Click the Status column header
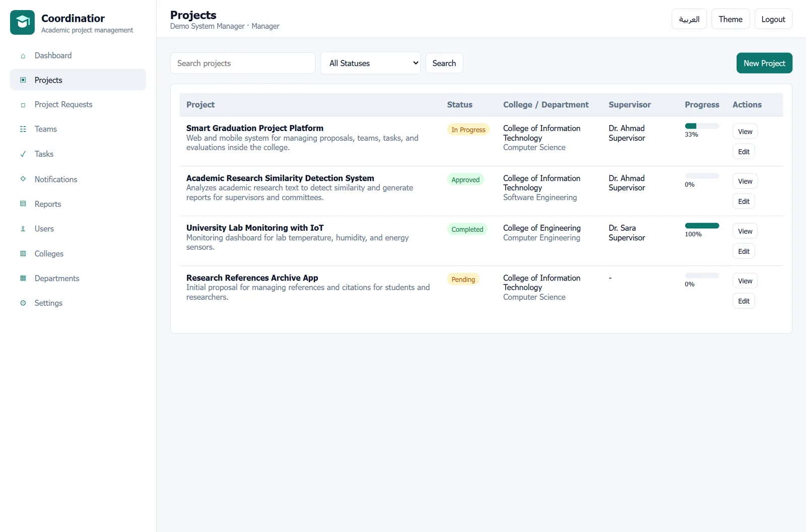This screenshot has height=532, width=806. pyautogui.click(x=459, y=105)
